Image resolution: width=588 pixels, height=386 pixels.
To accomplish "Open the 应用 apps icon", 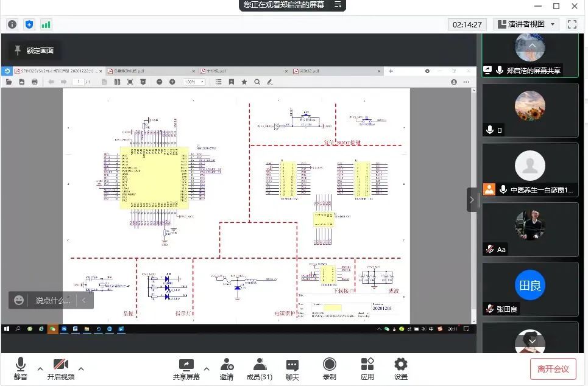I will (x=367, y=369).
